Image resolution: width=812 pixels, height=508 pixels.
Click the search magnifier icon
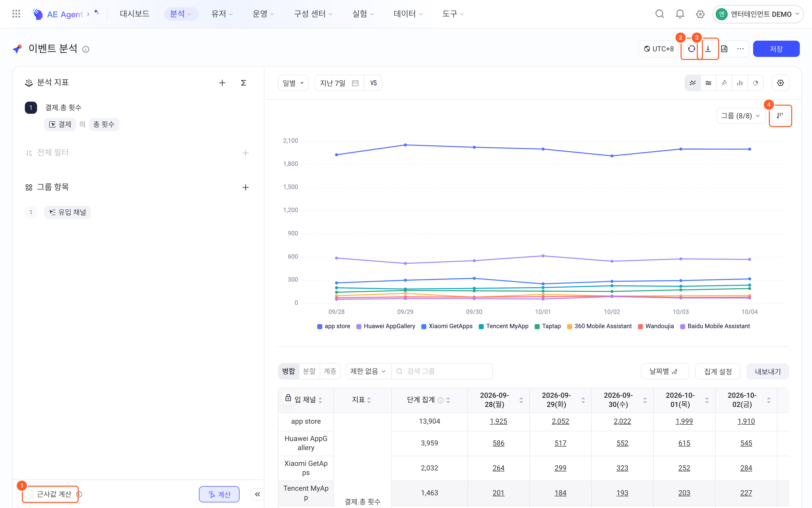tap(659, 14)
